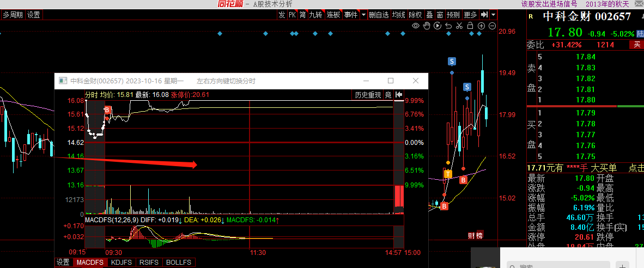Click the 预测 forecast button
Image resolution: width=644 pixels, height=268 pixels.
coord(453,15)
